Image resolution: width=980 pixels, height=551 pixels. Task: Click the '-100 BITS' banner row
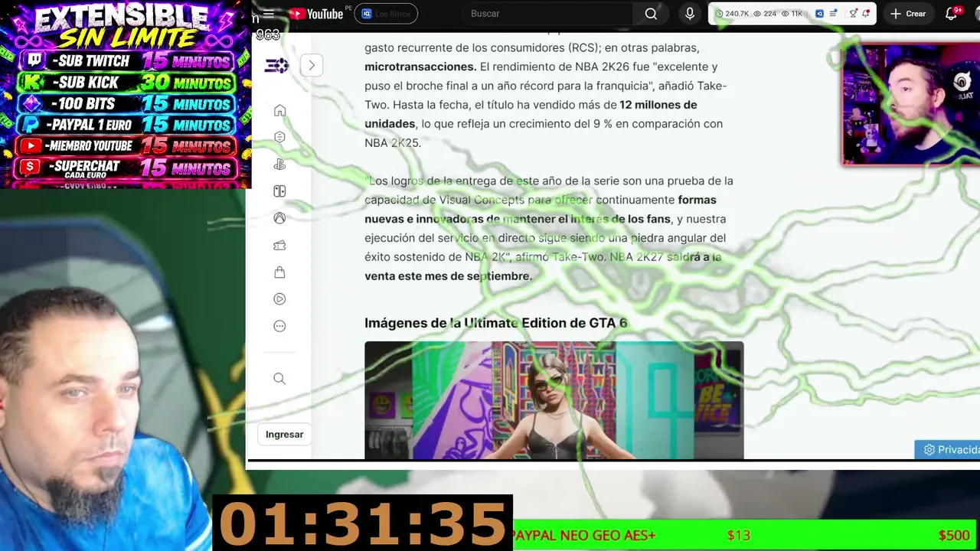[x=127, y=103]
